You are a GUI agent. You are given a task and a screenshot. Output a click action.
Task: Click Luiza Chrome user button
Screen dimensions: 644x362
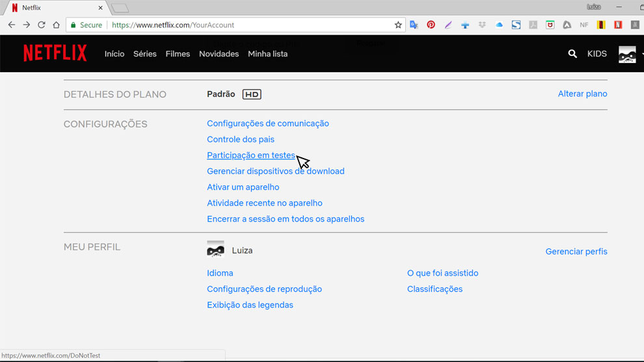click(593, 7)
